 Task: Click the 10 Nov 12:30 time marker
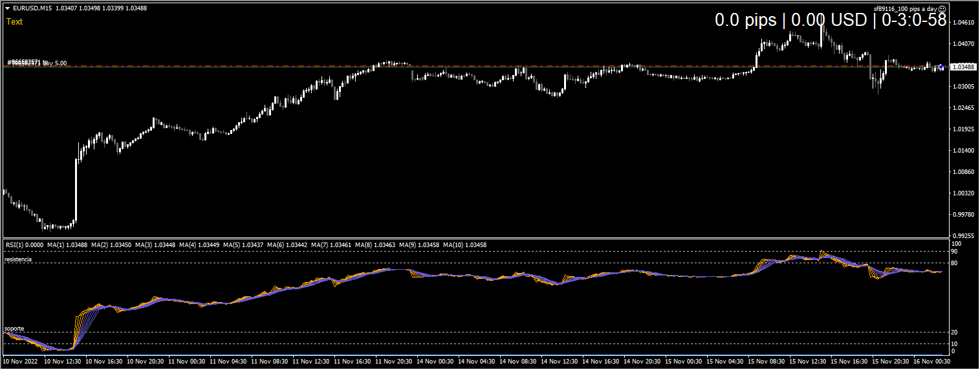[63, 361]
